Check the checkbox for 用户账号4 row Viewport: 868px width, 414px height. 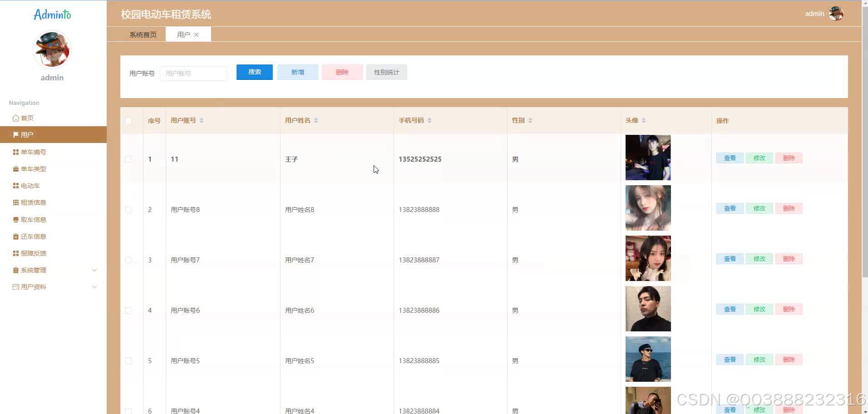tap(128, 411)
